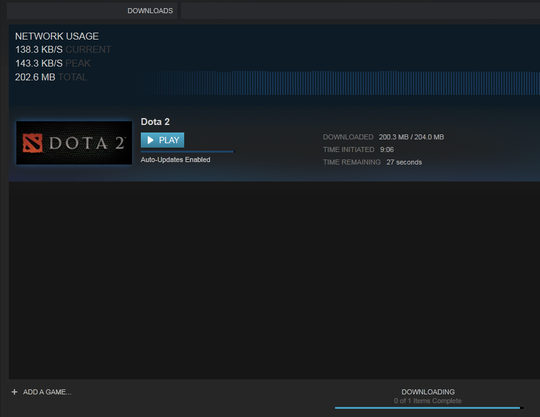The image size is (540, 417).
Task: Open the Add a Game... link
Action: click(47, 392)
